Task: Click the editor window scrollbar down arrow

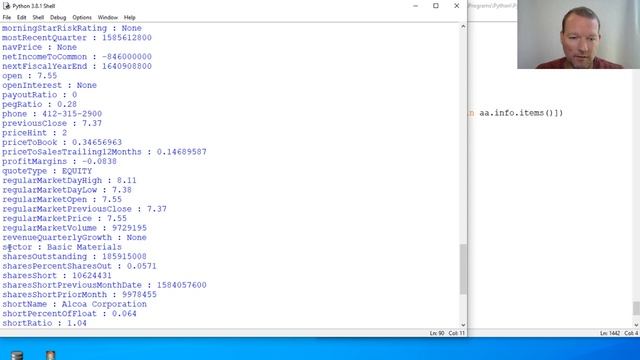Action: (x=636, y=325)
